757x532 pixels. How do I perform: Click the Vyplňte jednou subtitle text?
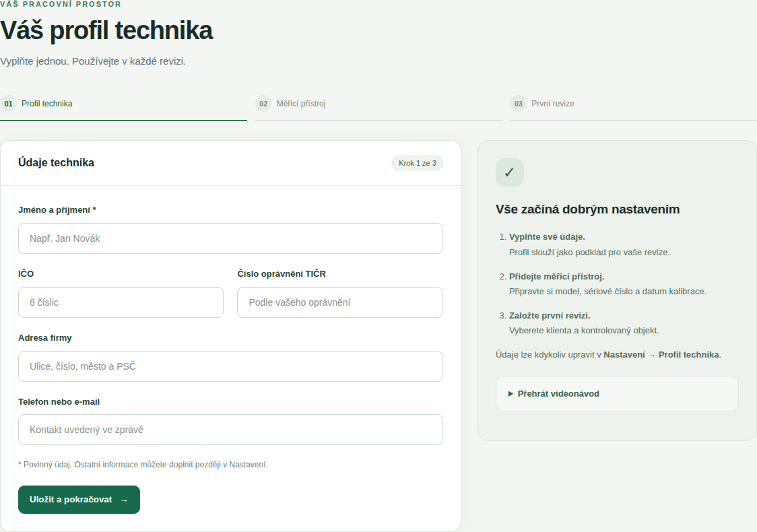(93, 61)
